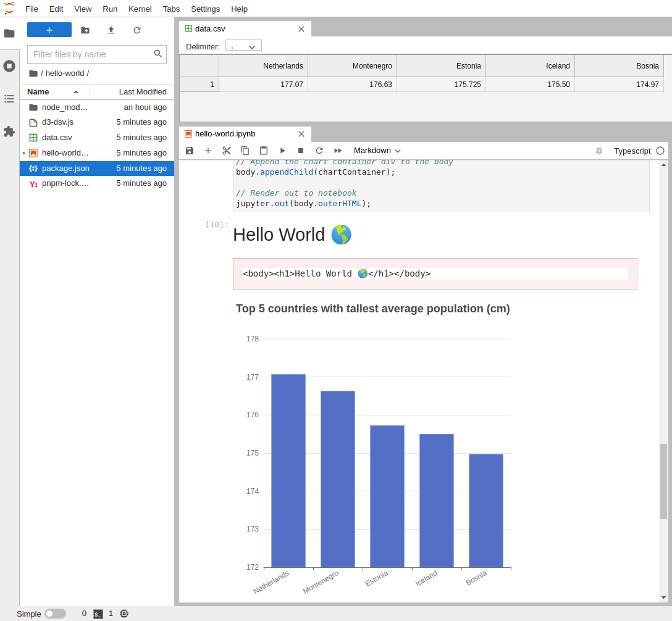Click the notebook scrollbar down arrow
Viewport: 672px width, 621px height.
click(663, 598)
